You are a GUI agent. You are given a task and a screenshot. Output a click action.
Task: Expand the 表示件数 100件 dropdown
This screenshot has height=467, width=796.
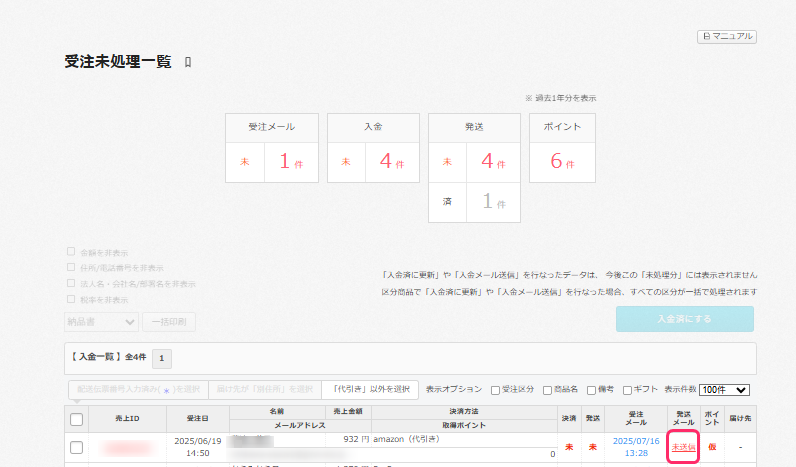click(725, 389)
